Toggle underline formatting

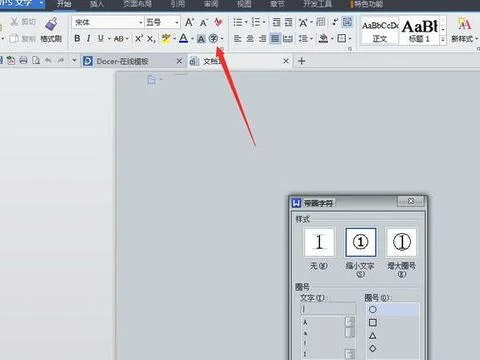(x=100, y=39)
